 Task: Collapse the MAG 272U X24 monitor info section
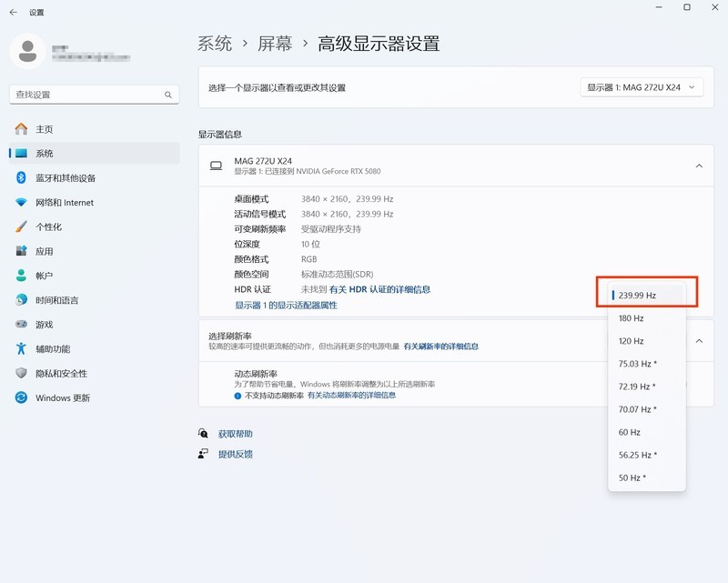pyautogui.click(x=698, y=166)
